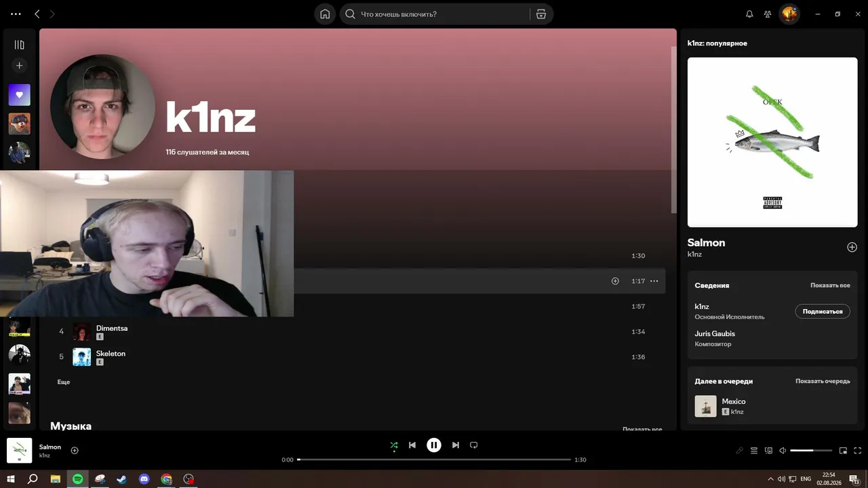Seek within the track progress bar

(x=434, y=460)
